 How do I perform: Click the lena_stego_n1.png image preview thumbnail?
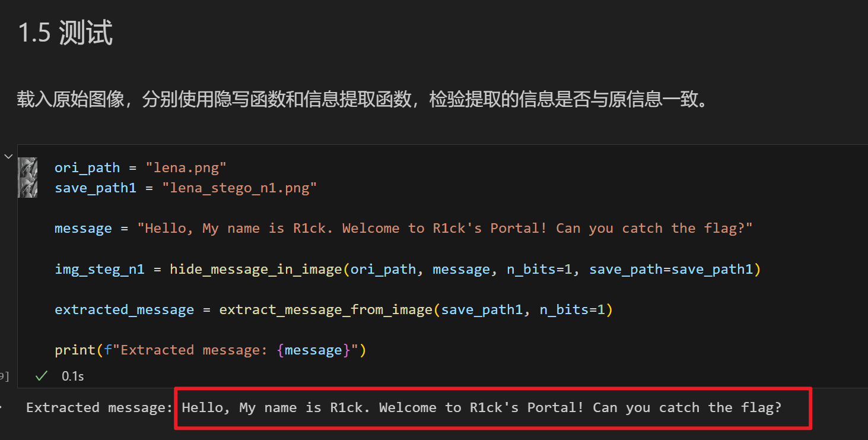28,188
